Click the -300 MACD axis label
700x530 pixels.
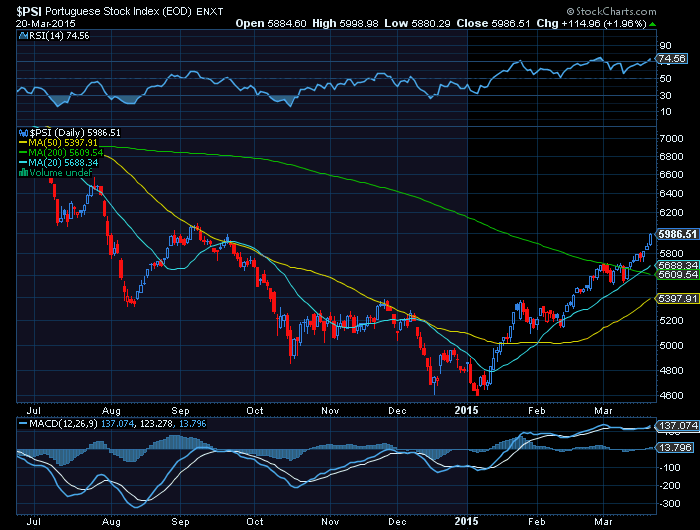point(670,504)
